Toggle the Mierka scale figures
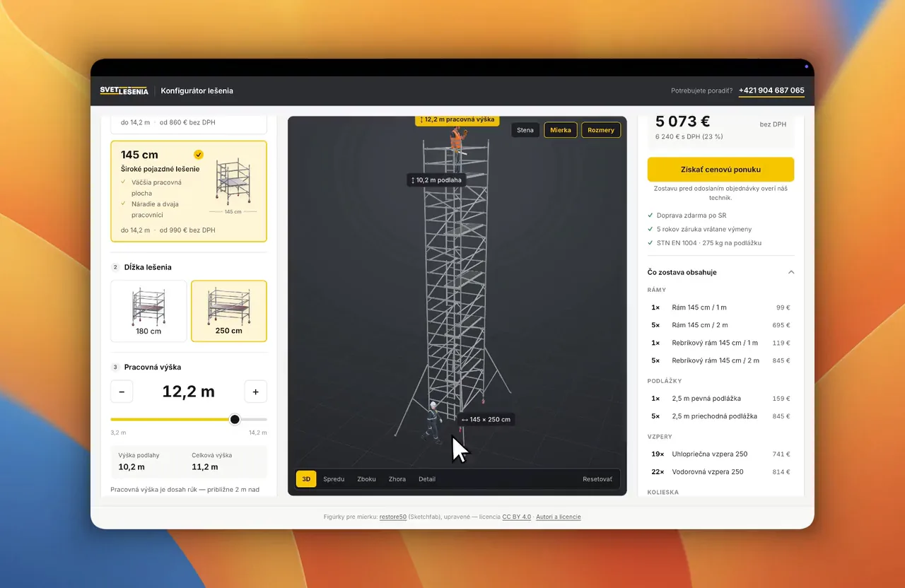Image resolution: width=905 pixels, height=588 pixels. point(561,130)
